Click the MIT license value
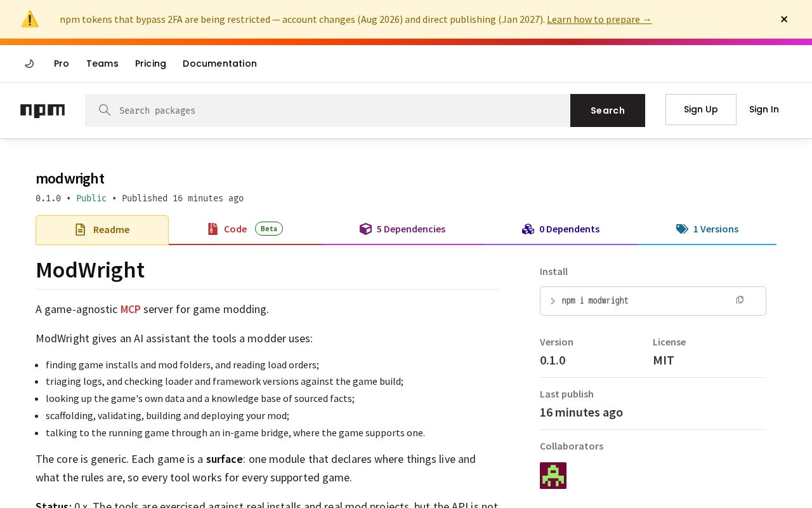 coord(664,361)
